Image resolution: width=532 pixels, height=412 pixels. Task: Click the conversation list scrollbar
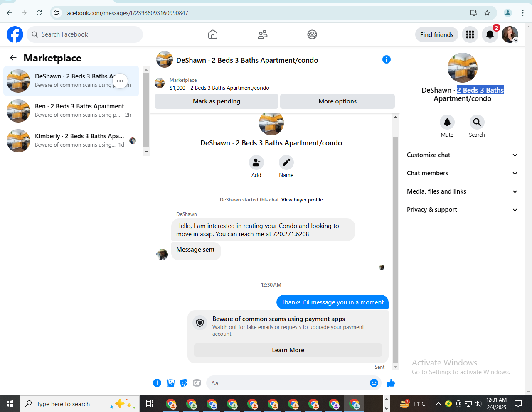[146, 110]
